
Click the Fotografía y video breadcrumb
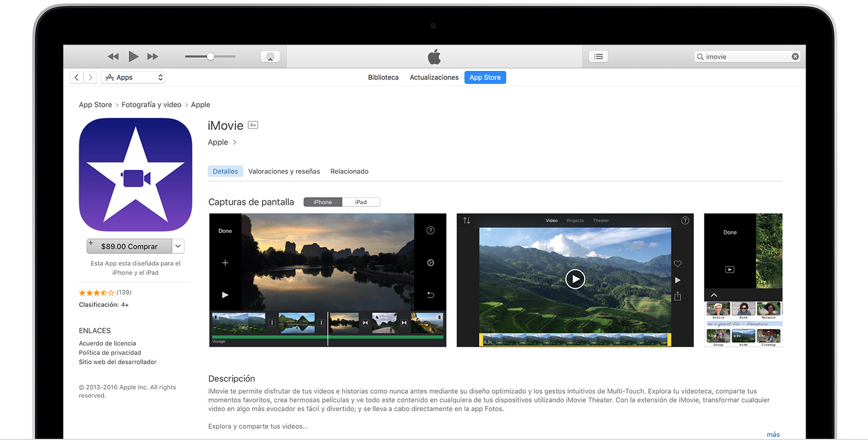click(x=151, y=105)
